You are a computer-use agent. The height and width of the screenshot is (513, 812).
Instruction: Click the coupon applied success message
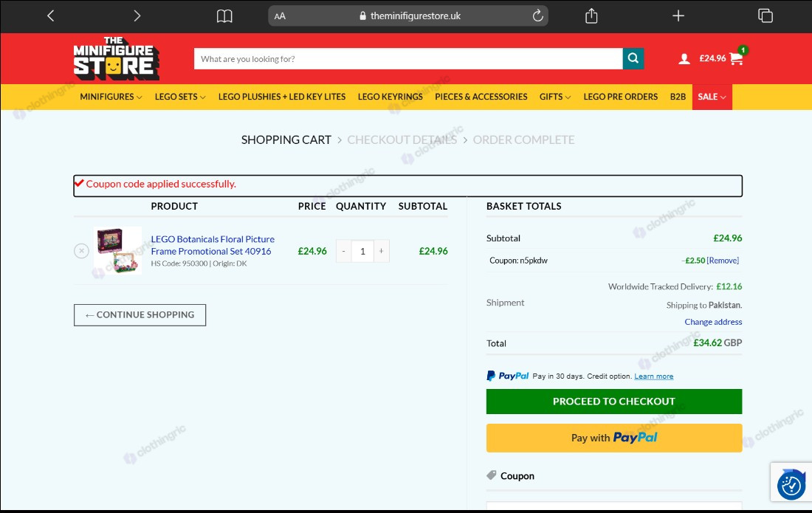click(160, 184)
